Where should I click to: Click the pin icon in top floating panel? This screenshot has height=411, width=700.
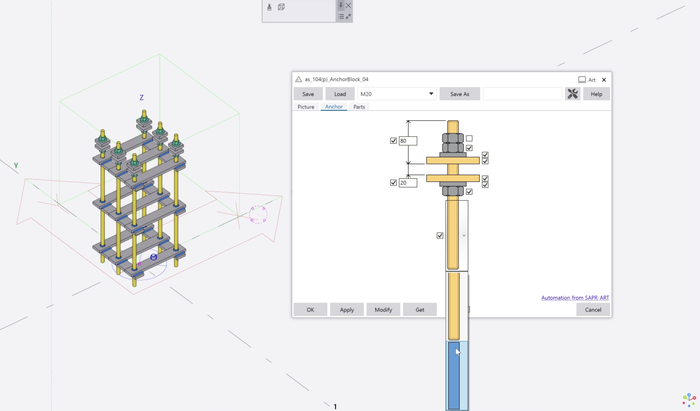tap(341, 6)
